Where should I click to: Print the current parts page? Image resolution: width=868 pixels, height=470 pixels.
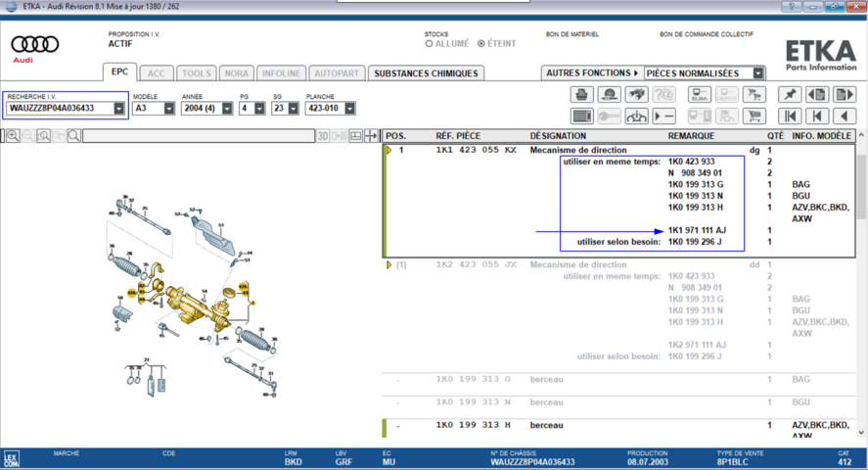coord(582,95)
